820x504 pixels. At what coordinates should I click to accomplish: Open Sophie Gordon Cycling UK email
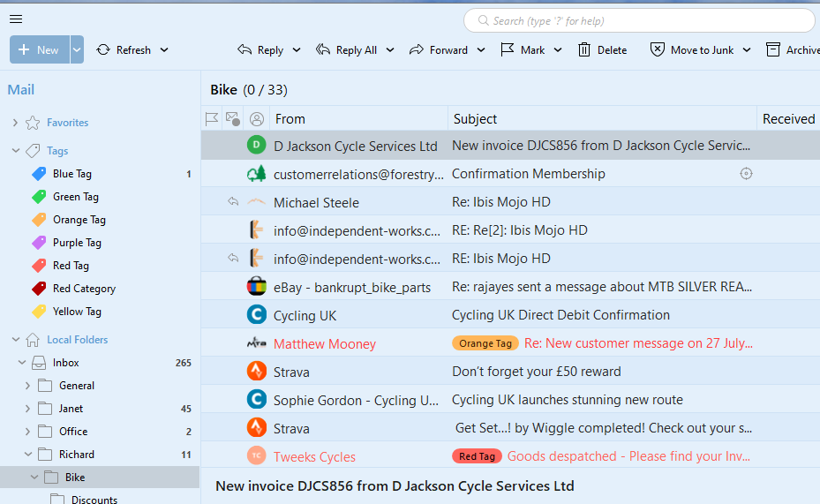pyautogui.click(x=510, y=400)
